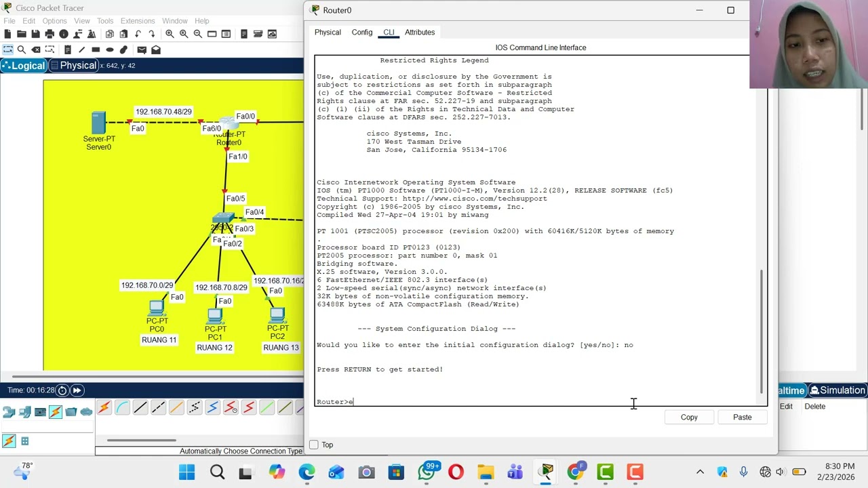
Task: Choose the Network Devices category
Action: [9, 411]
